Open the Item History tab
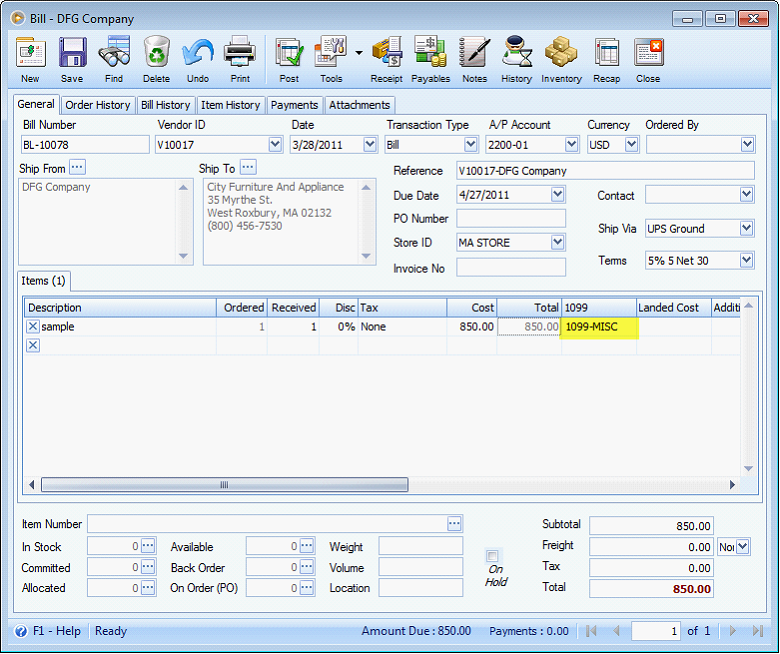 (x=231, y=105)
